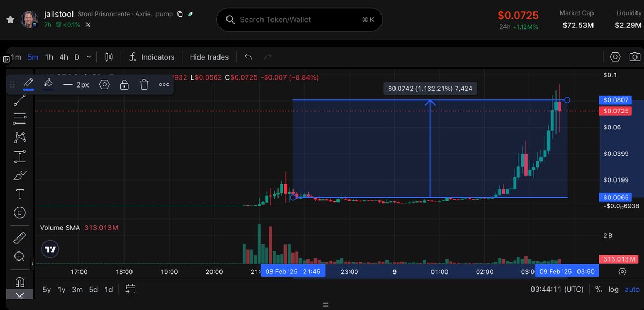644x310 pixels.
Task: Toggle the percent (%) price scale
Action: (x=598, y=290)
